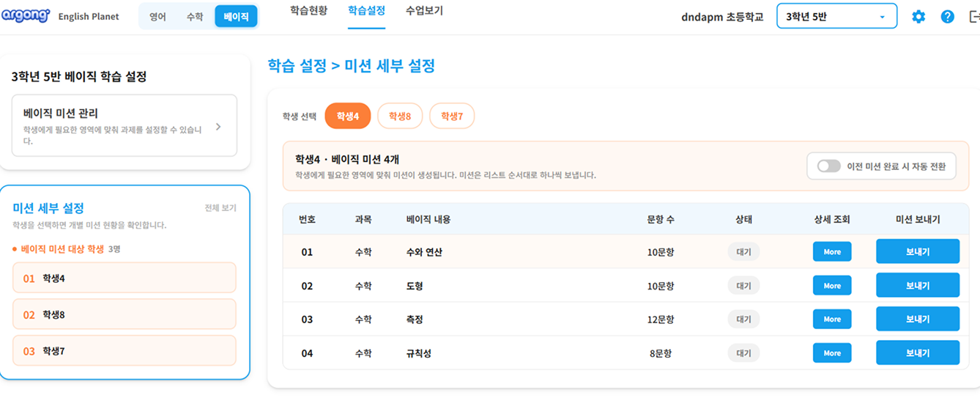Click the dndapm 초등학교 school name
Screen dimensions: 980x398
722,16
